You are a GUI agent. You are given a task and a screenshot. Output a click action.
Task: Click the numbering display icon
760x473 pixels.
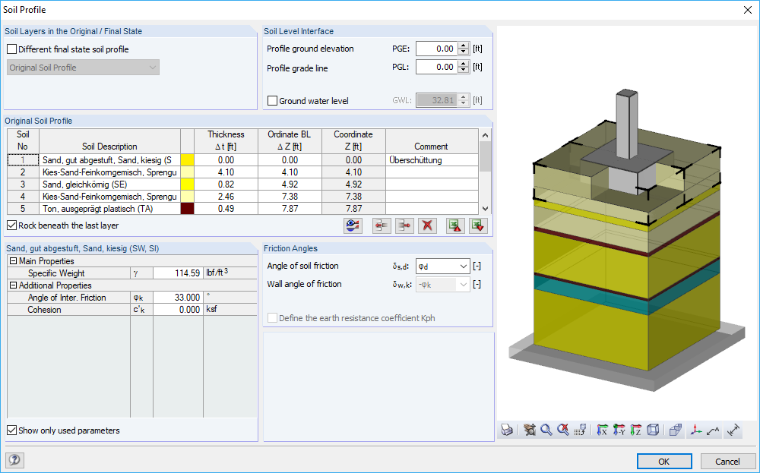pyautogui.click(x=580, y=430)
